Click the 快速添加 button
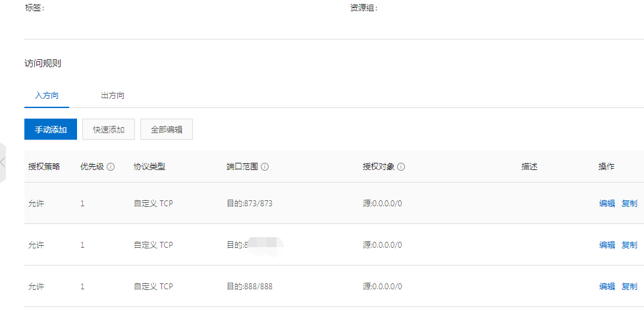Viewport: 644px width, 313px height. pyautogui.click(x=109, y=129)
